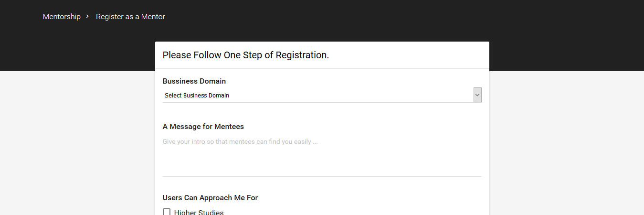Click the Bussiness Domain field label
644x215 pixels.
coord(194,81)
